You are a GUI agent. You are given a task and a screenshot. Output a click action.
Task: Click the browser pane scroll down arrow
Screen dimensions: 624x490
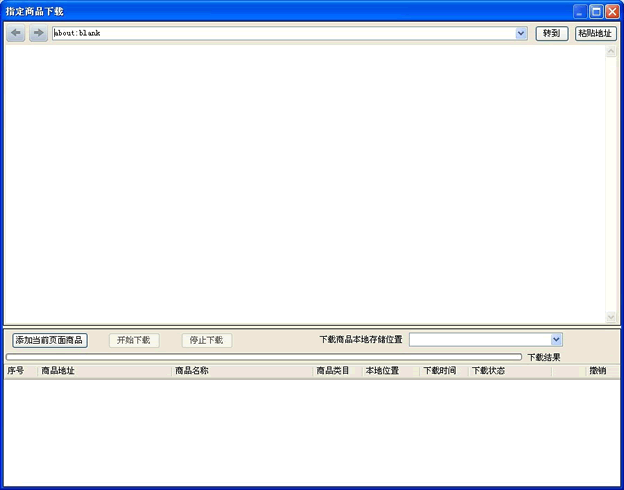pos(611,317)
